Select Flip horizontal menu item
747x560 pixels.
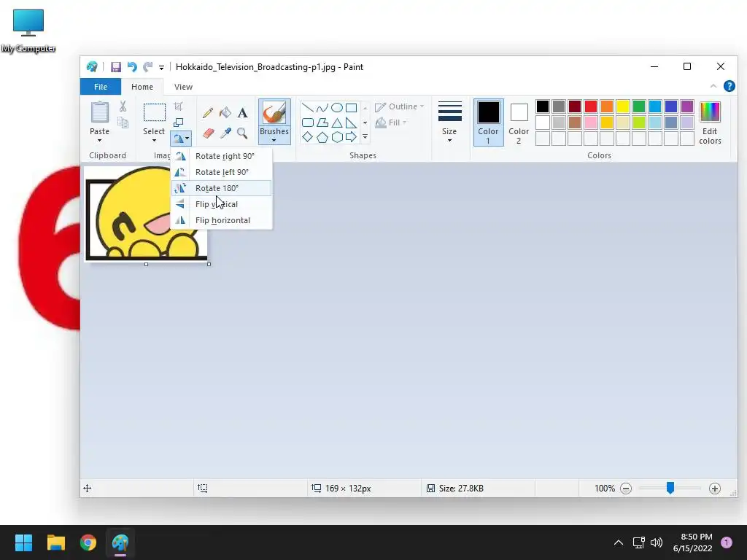[222, 220]
